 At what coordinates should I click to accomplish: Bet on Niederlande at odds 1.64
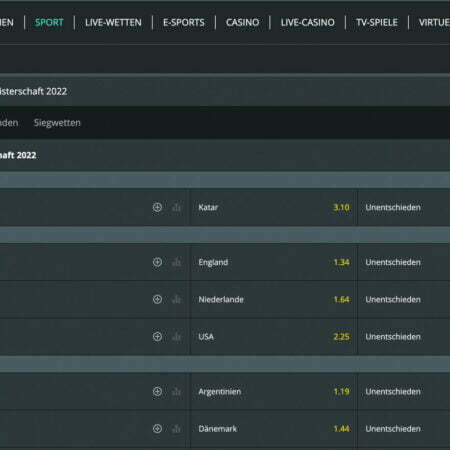274,299
